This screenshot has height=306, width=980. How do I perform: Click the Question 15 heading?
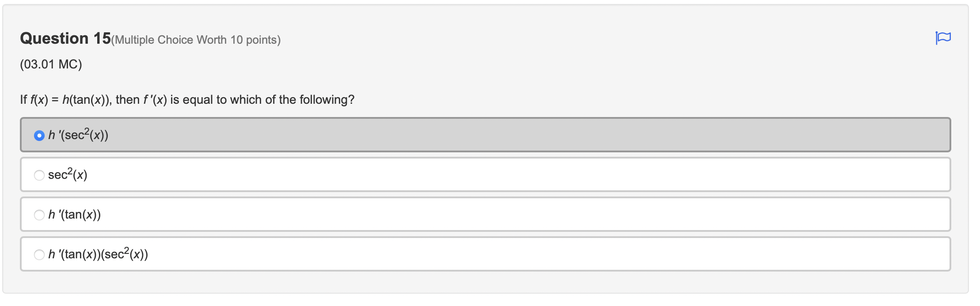pyautogui.click(x=64, y=38)
